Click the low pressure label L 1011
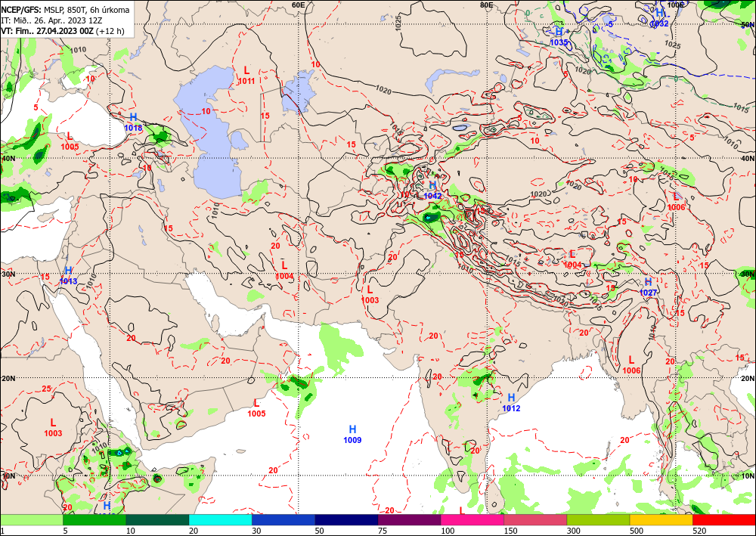This screenshot has width=756, height=536. [246, 76]
